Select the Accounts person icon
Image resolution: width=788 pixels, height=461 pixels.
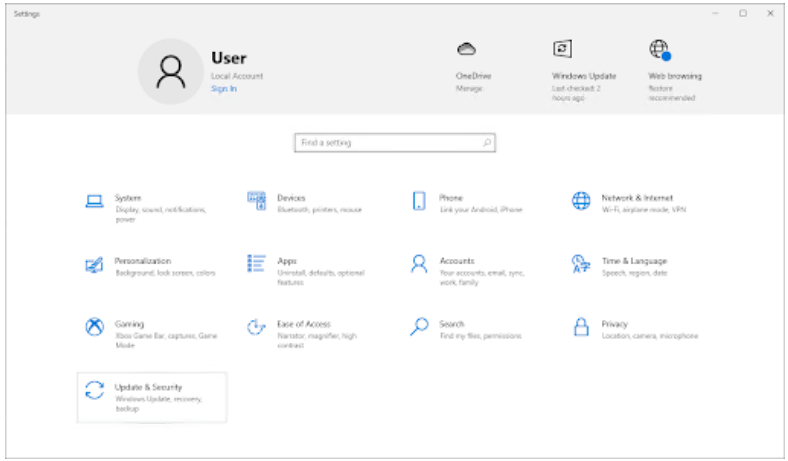pyautogui.click(x=419, y=264)
